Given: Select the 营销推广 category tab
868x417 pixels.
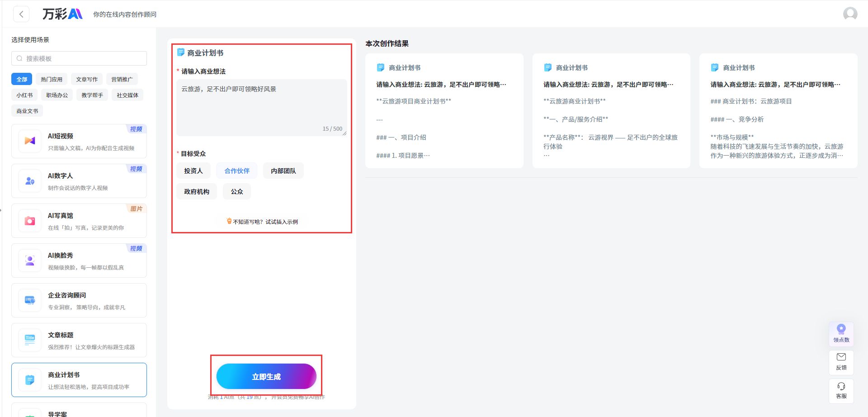Looking at the screenshot, I should click(x=122, y=79).
